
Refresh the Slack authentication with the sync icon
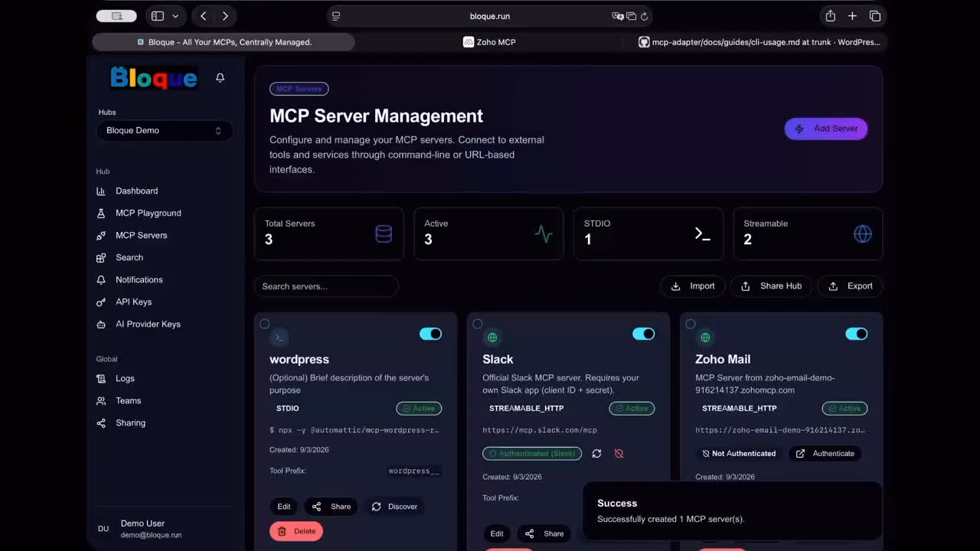(596, 454)
